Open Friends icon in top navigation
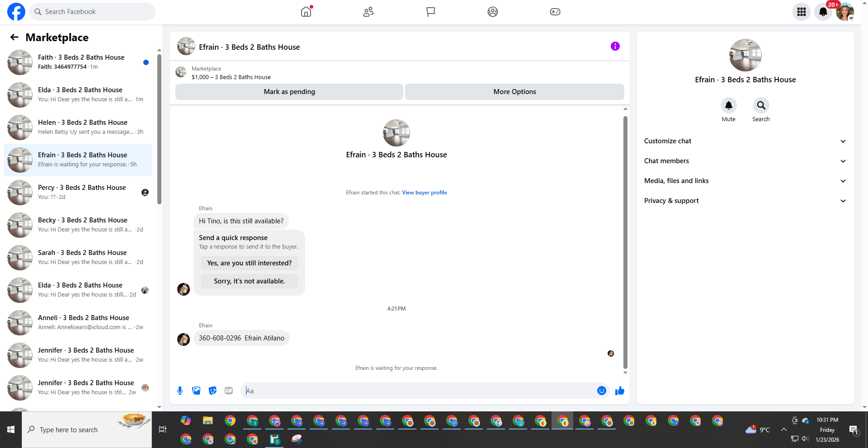The height and width of the screenshot is (448, 868). [368, 12]
